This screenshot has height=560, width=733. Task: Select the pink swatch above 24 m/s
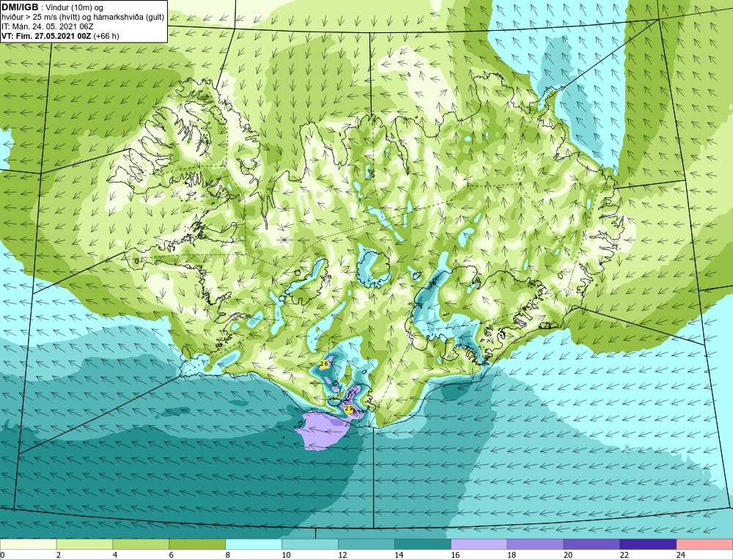(x=704, y=544)
